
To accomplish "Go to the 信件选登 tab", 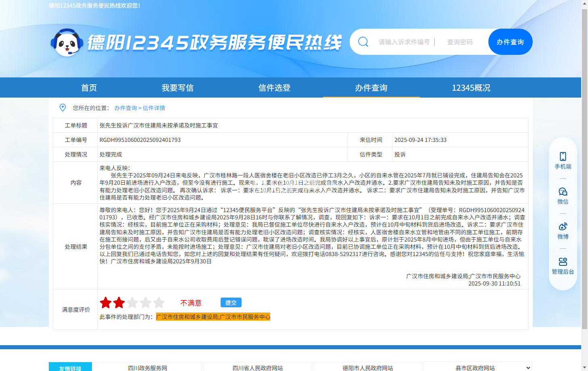I will (274, 88).
